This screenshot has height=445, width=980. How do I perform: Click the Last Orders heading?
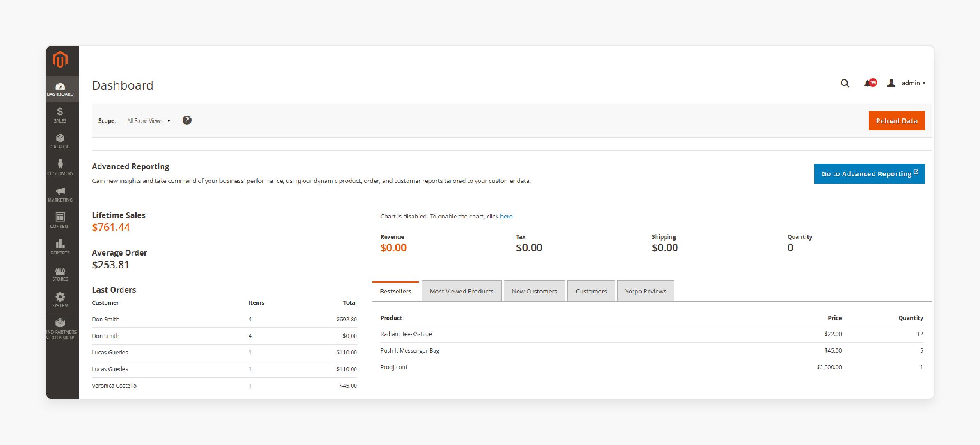tap(114, 290)
